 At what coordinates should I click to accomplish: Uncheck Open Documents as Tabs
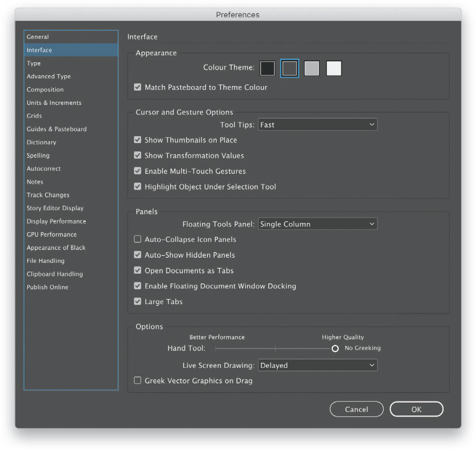138,270
